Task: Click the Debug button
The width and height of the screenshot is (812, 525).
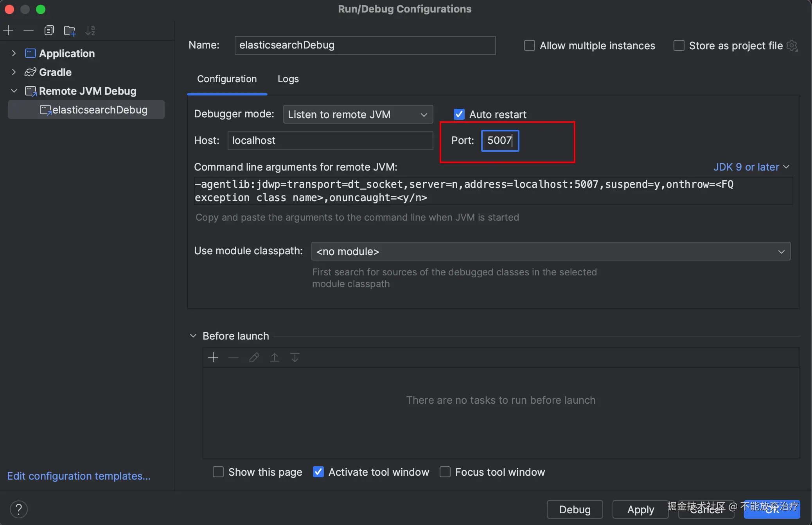Action: pyautogui.click(x=575, y=509)
